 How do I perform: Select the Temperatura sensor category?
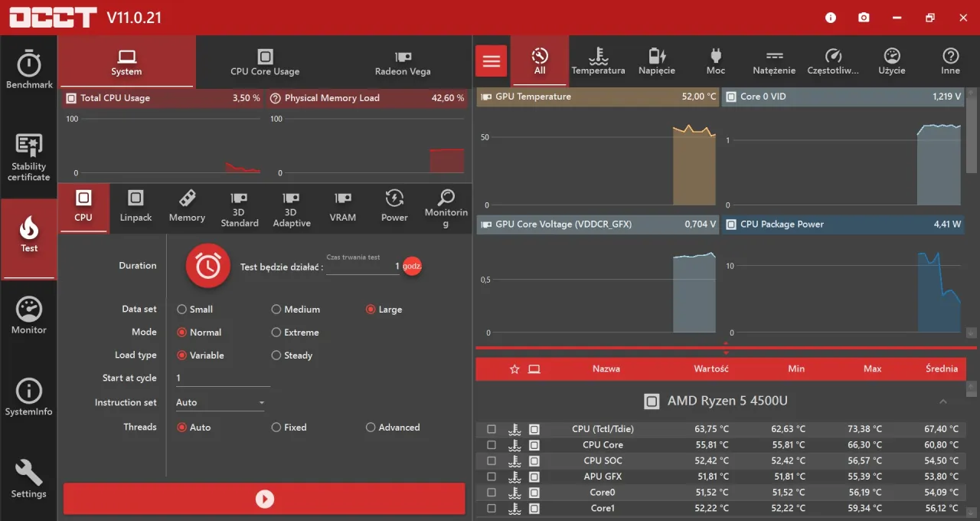[599, 61]
